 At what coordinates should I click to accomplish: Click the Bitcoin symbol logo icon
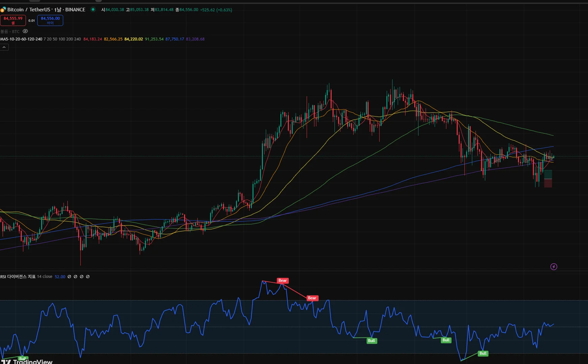(x=3, y=9)
